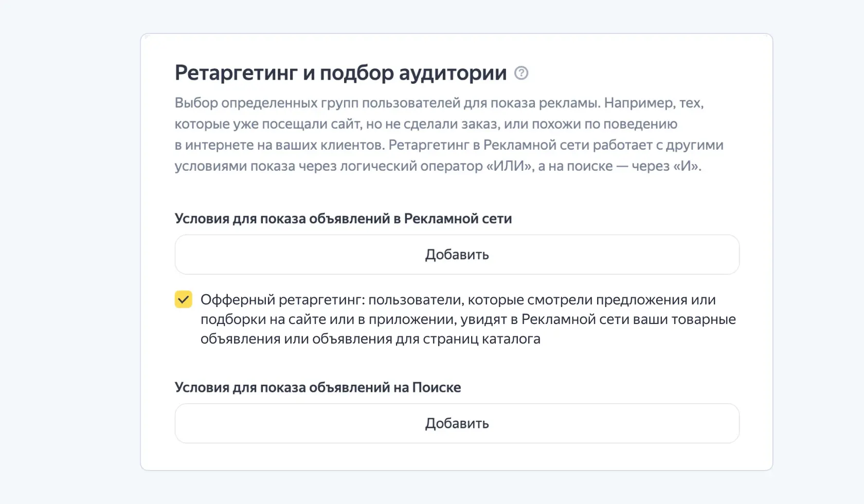This screenshot has height=504, width=864.
Task: Click "Добавить" under Рекламной сети conditions
Action: point(457,254)
